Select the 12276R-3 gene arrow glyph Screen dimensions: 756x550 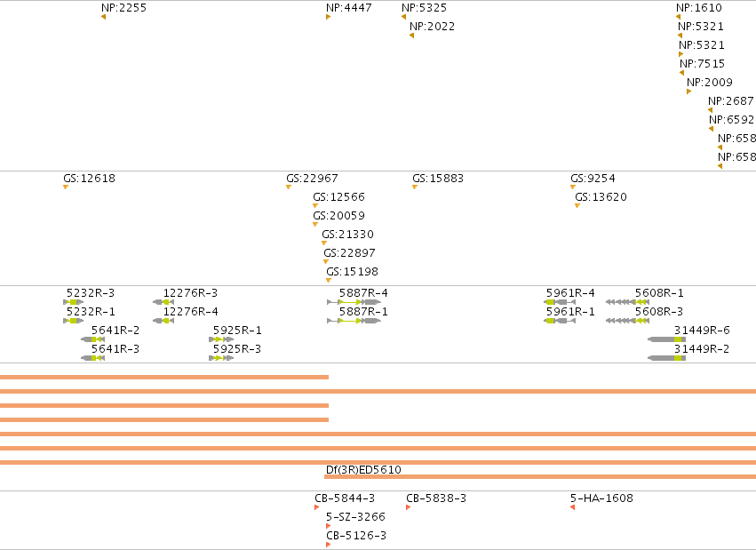[x=163, y=302]
